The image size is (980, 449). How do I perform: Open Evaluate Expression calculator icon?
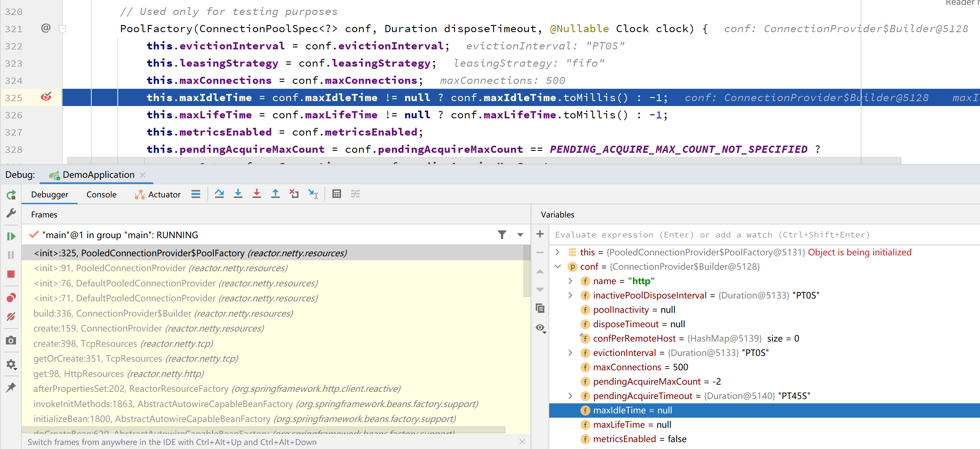(336, 194)
